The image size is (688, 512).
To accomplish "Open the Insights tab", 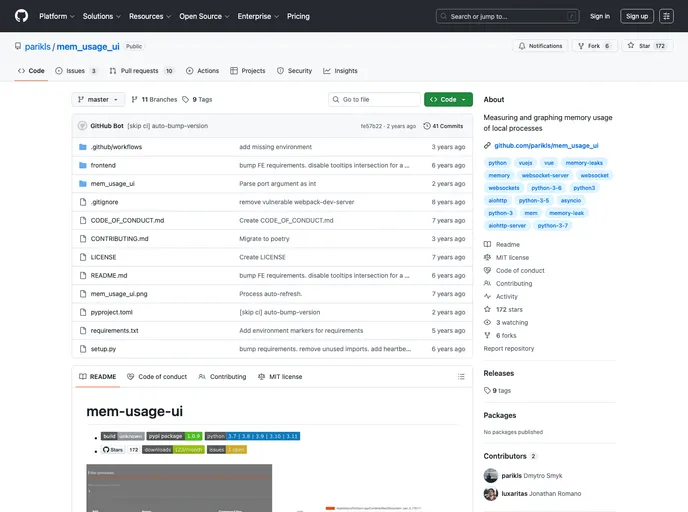I will point(340,71).
